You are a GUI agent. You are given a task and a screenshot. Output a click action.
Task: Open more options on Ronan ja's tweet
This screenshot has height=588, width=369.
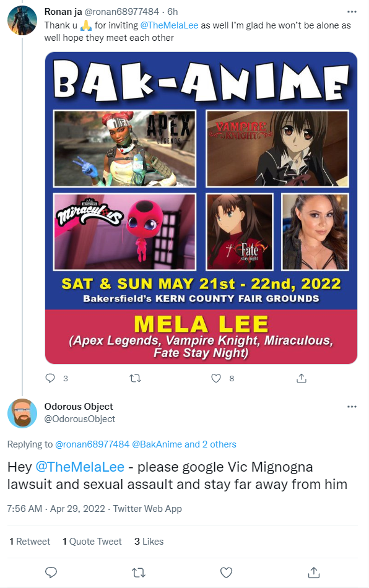[x=352, y=12]
